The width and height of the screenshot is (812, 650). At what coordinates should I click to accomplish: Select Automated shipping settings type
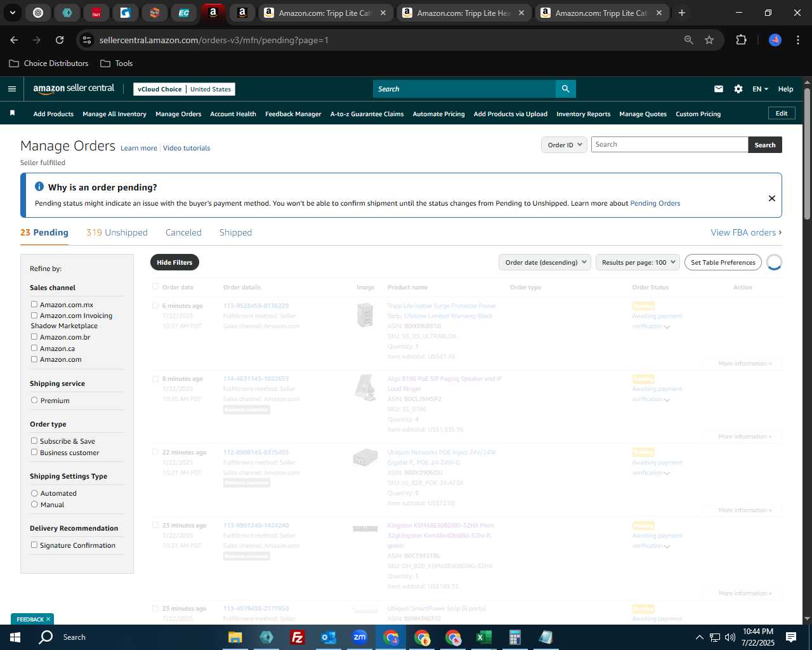[x=34, y=493]
